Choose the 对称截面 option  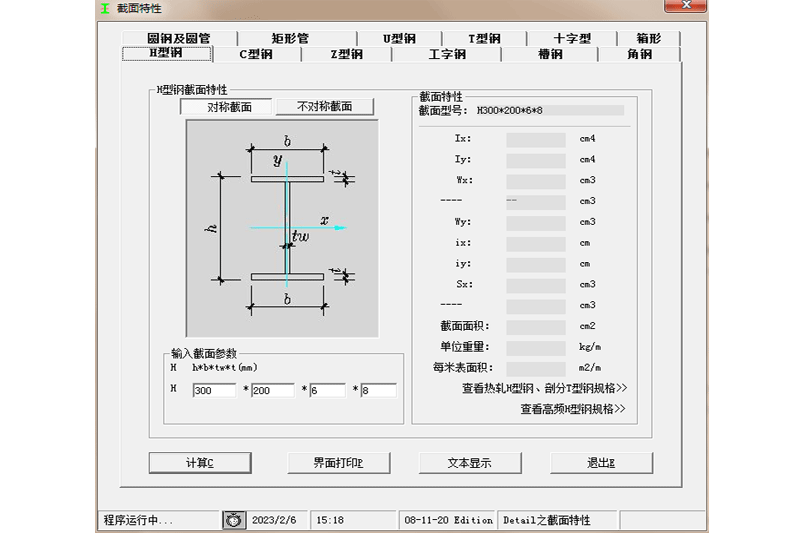226,107
